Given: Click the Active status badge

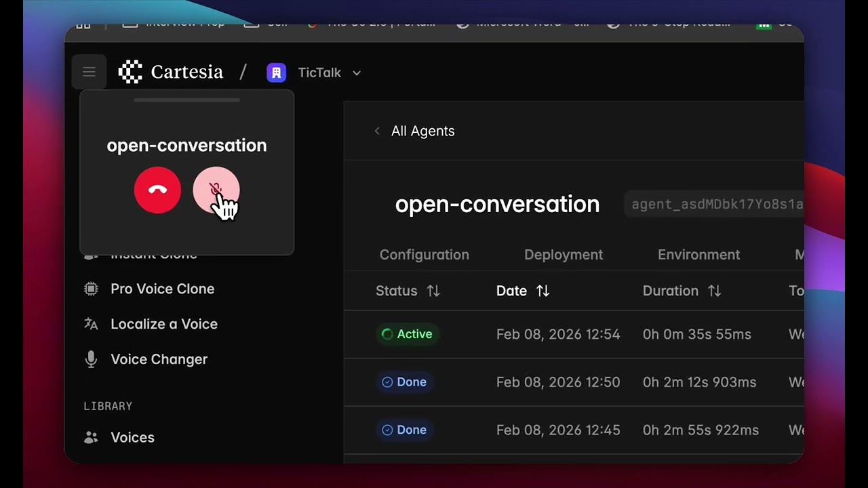Looking at the screenshot, I should point(407,334).
